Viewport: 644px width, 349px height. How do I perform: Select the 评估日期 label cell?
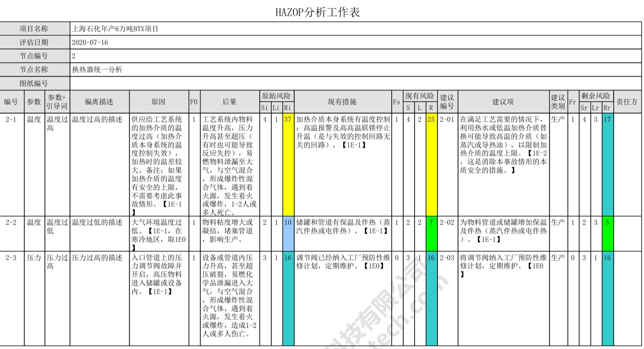(35, 42)
